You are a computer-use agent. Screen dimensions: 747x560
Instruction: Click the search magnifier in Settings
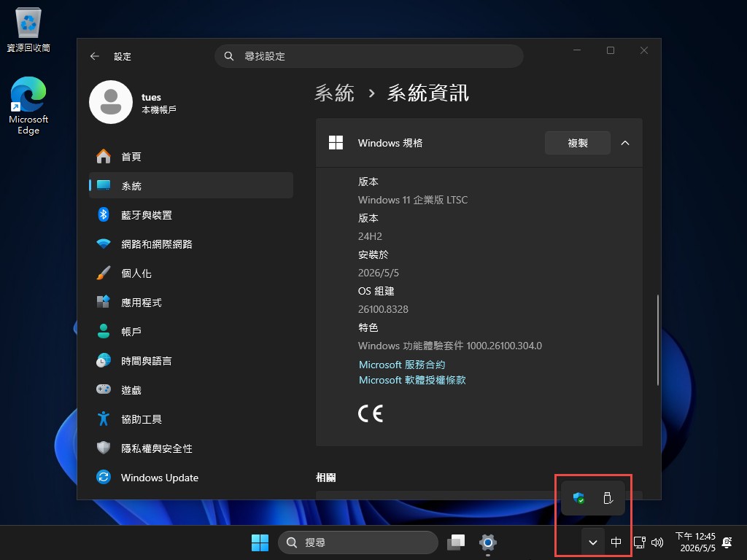tap(228, 56)
